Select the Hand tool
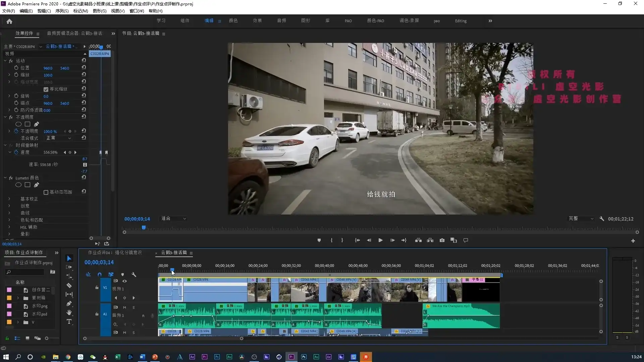 click(69, 312)
